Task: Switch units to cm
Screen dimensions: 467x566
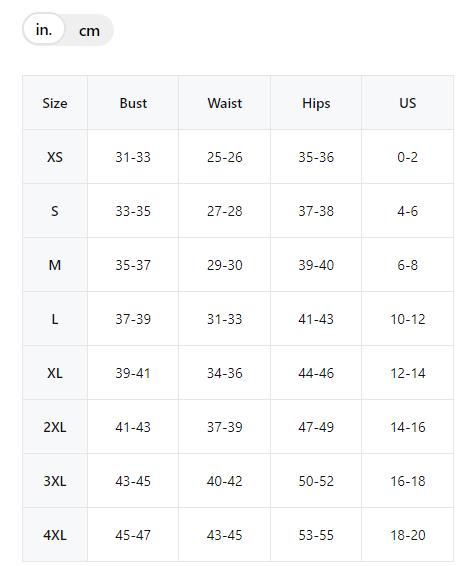Action: (x=89, y=31)
